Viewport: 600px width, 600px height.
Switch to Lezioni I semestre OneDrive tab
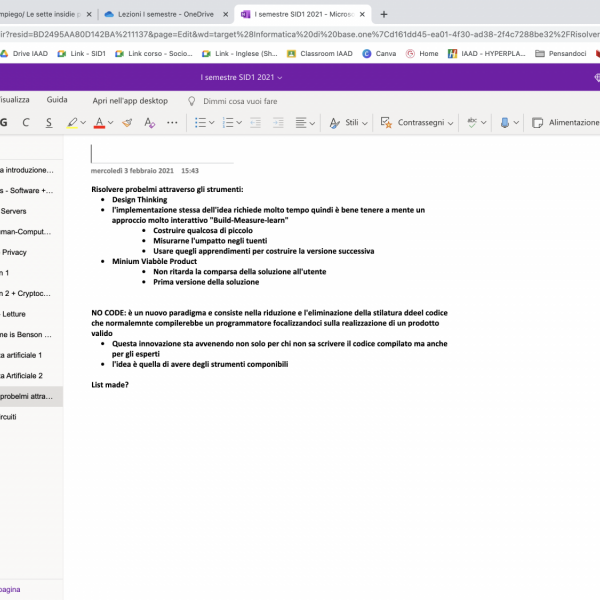tap(165, 14)
